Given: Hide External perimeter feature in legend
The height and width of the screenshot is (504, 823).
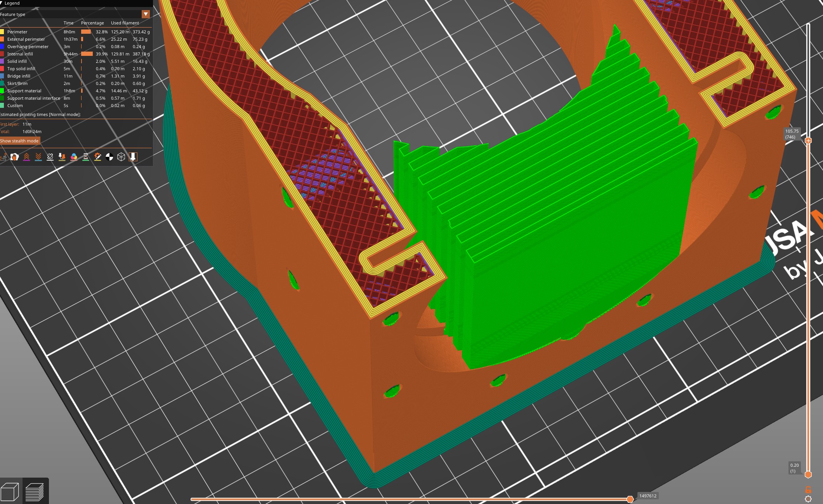Looking at the screenshot, I should click(x=75, y=39).
